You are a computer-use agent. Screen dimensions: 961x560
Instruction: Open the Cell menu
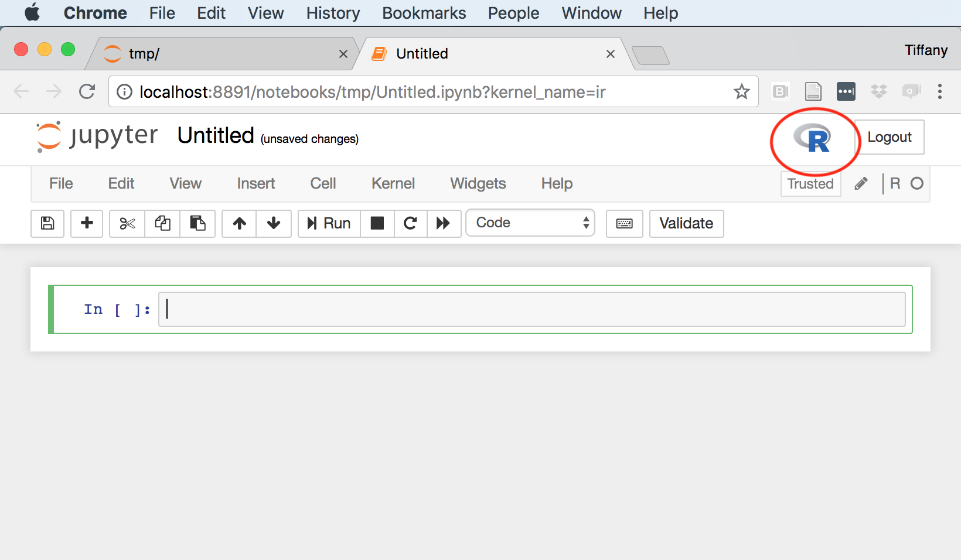click(x=323, y=183)
